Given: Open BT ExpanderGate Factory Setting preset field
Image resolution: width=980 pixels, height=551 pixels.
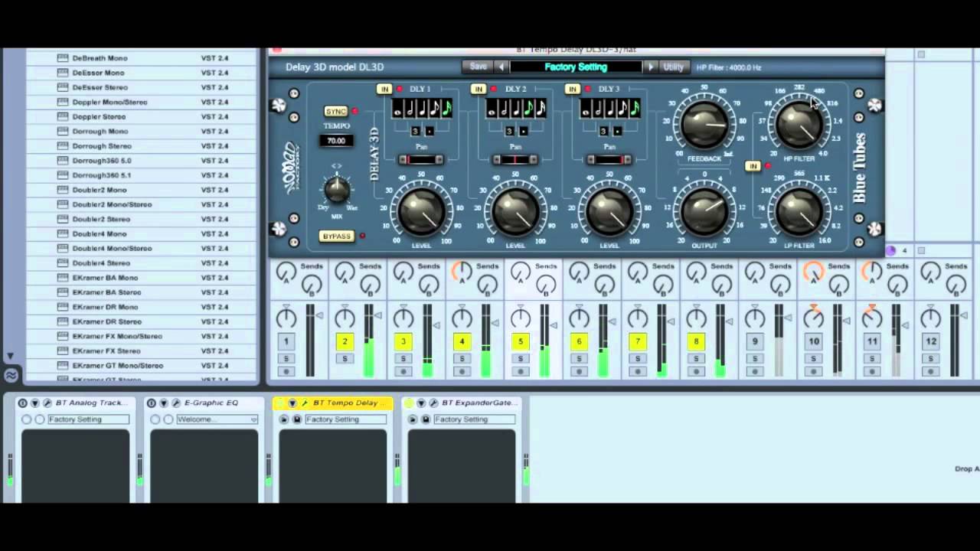Looking at the screenshot, I should (x=474, y=419).
